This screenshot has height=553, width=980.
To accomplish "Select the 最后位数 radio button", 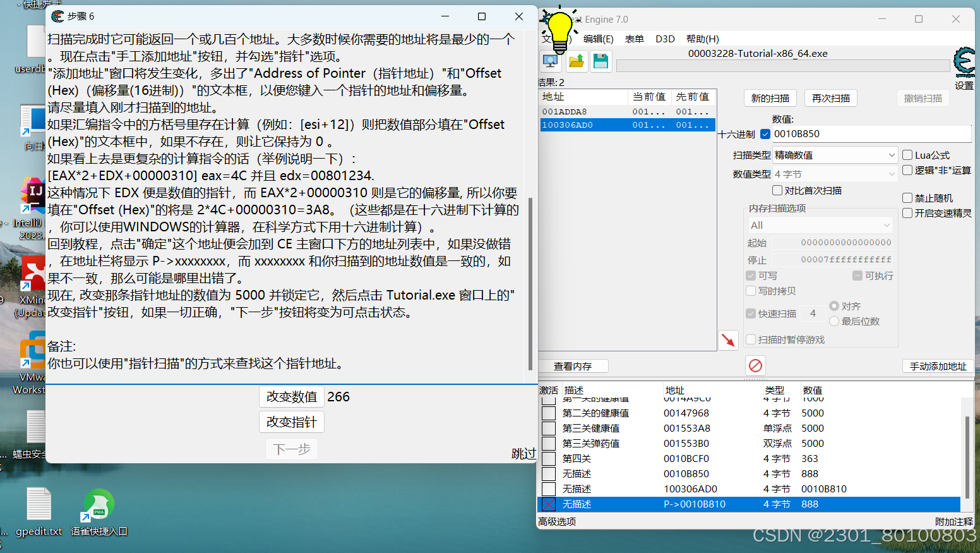I will [834, 321].
